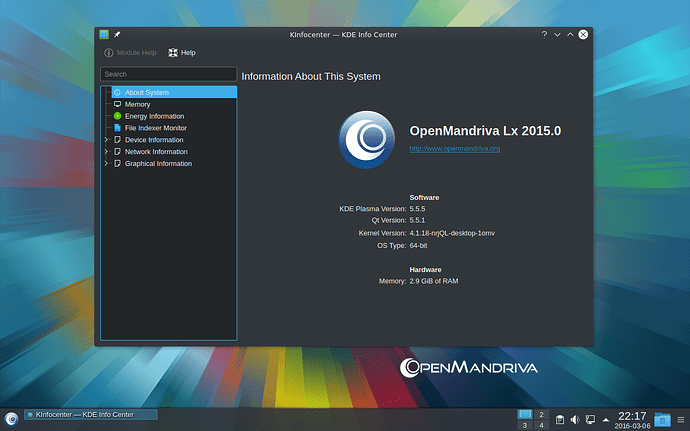Click the question mark context help icon
The image size is (690, 431).
click(544, 34)
